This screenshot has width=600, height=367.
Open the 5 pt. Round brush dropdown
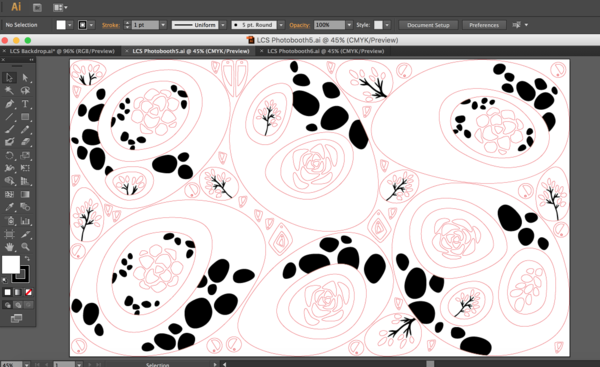[281, 25]
